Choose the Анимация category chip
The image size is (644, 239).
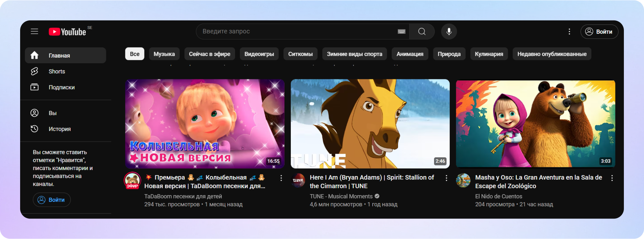[x=410, y=54]
